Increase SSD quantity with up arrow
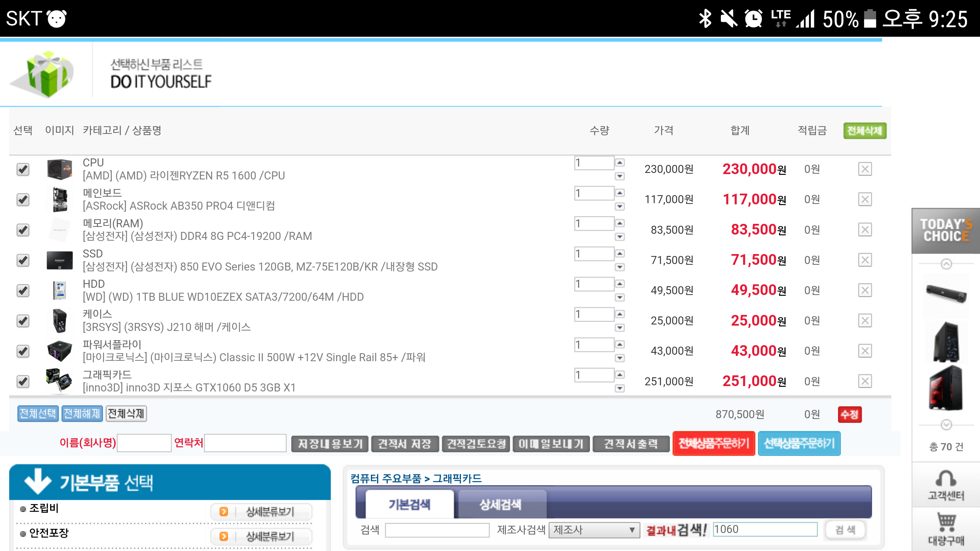This screenshot has width=980, height=551. (x=620, y=253)
